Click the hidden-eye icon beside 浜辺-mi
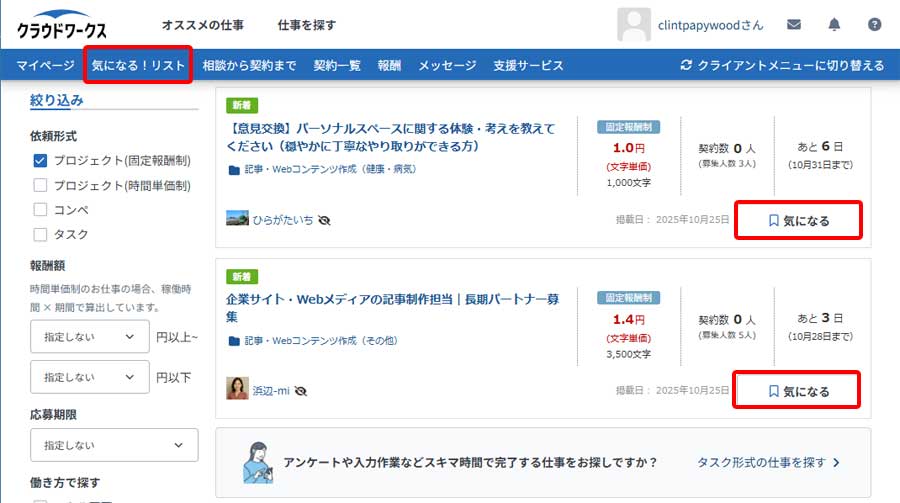Viewport: 900px width, 503px height. pos(300,391)
